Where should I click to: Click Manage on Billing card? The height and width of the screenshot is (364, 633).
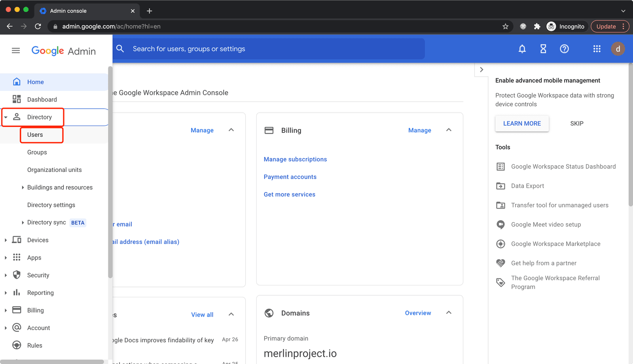[420, 130]
